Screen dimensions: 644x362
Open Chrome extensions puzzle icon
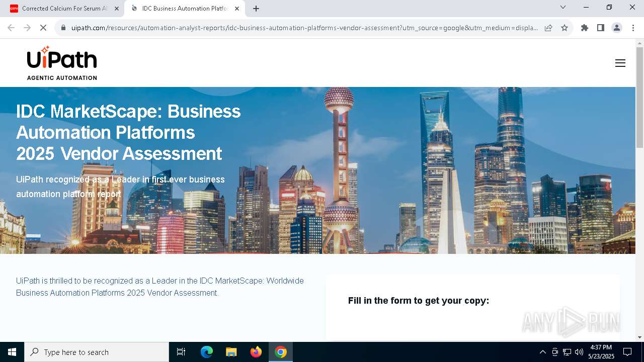585,28
